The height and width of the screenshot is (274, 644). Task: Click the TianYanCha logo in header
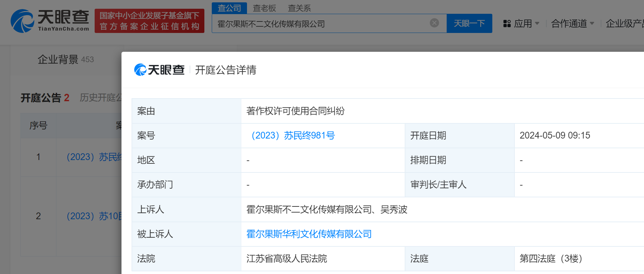pyautogui.click(x=50, y=21)
